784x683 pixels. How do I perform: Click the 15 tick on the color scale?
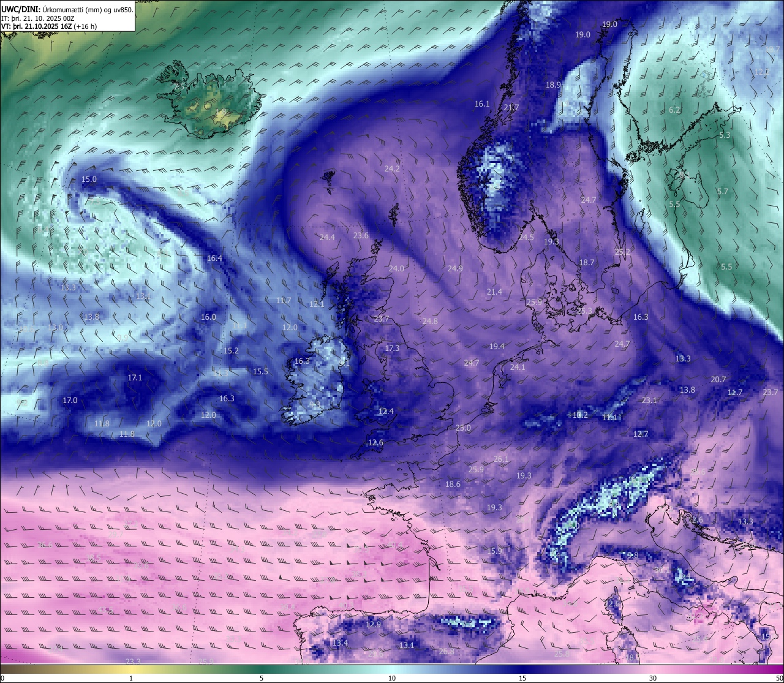coord(522,679)
